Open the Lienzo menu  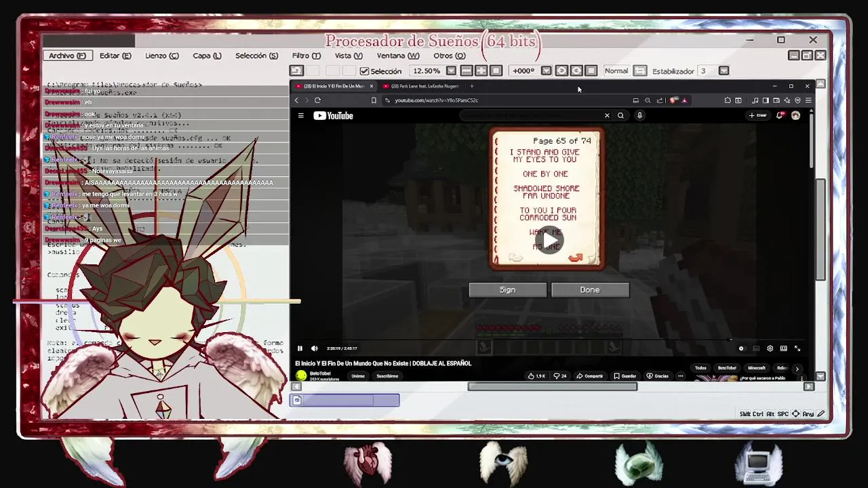click(x=161, y=56)
